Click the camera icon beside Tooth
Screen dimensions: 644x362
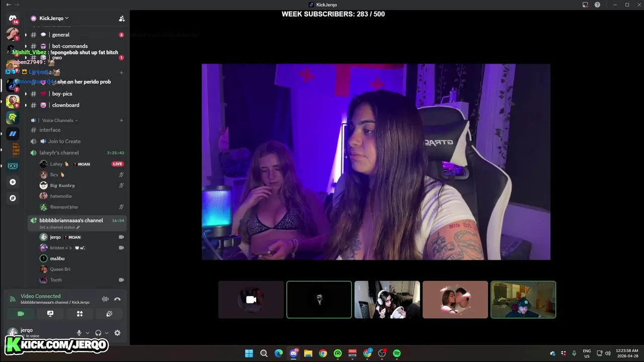121,280
